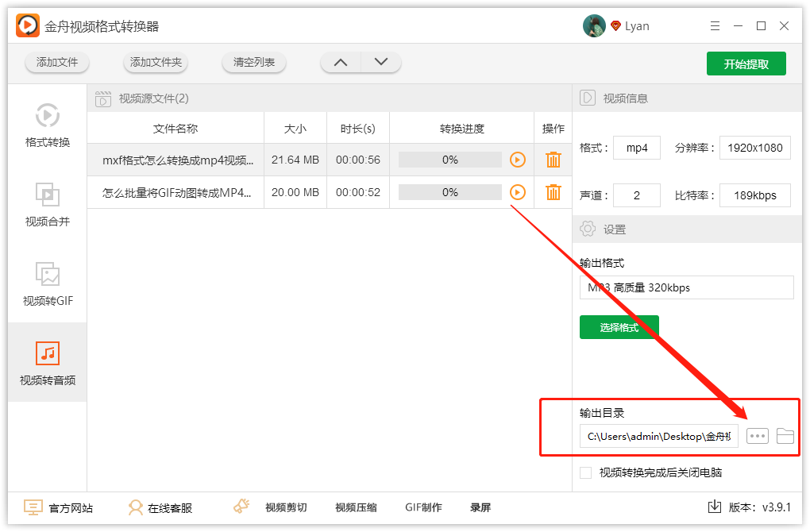Click the 00:00:56 duration cell

point(358,160)
